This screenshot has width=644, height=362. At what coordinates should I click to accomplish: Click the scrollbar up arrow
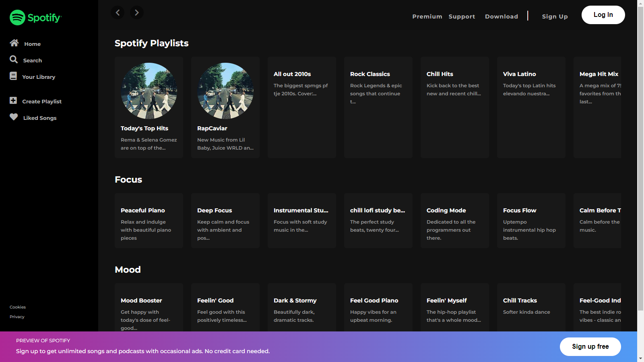(640, 3)
